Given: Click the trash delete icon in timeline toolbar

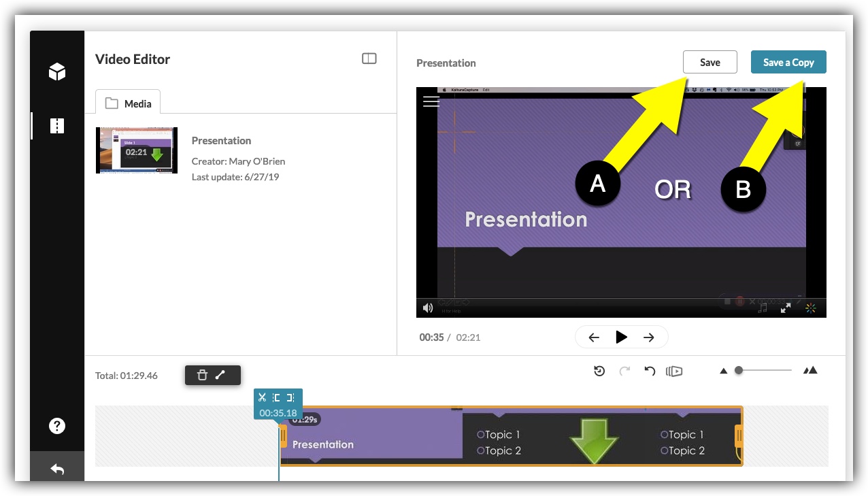Looking at the screenshot, I should [202, 375].
